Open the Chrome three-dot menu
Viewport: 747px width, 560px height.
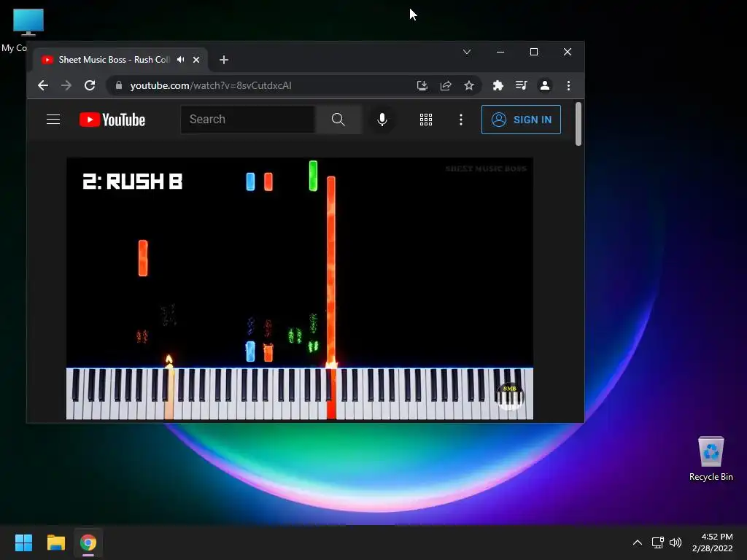point(568,86)
